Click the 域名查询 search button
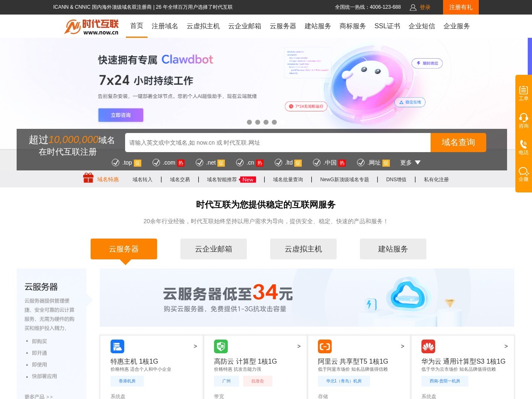Image resolution: width=532 pixels, height=399 pixels. (458, 143)
